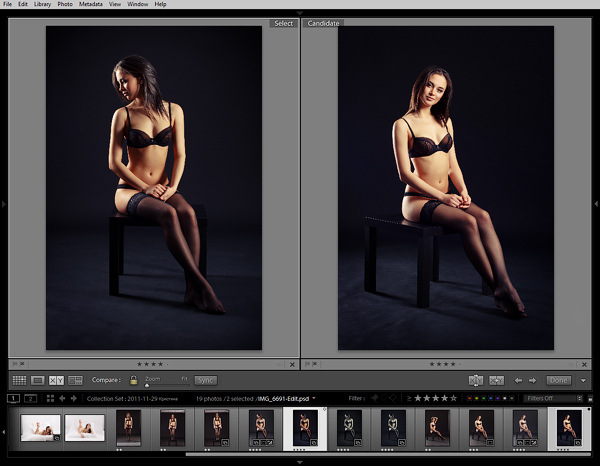Mark the Select photo as rejected
Screen dimensions: 600x466
[x=22, y=364]
